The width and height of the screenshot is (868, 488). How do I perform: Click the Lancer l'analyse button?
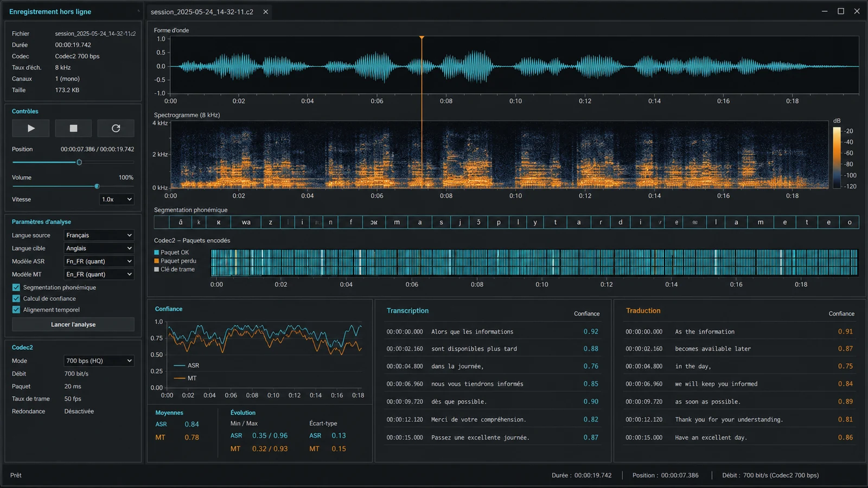tap(73, 324)
